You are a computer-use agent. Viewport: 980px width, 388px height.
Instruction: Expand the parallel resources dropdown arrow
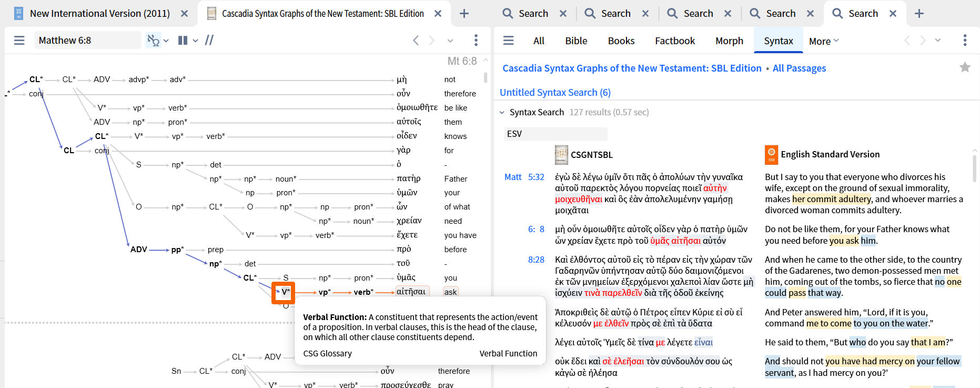[196, 41]
